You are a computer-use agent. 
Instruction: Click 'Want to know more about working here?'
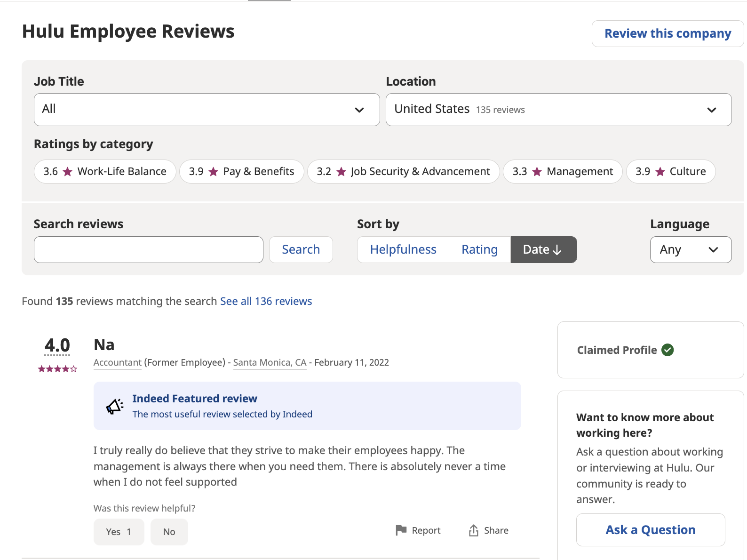click(x=645, y=425)
